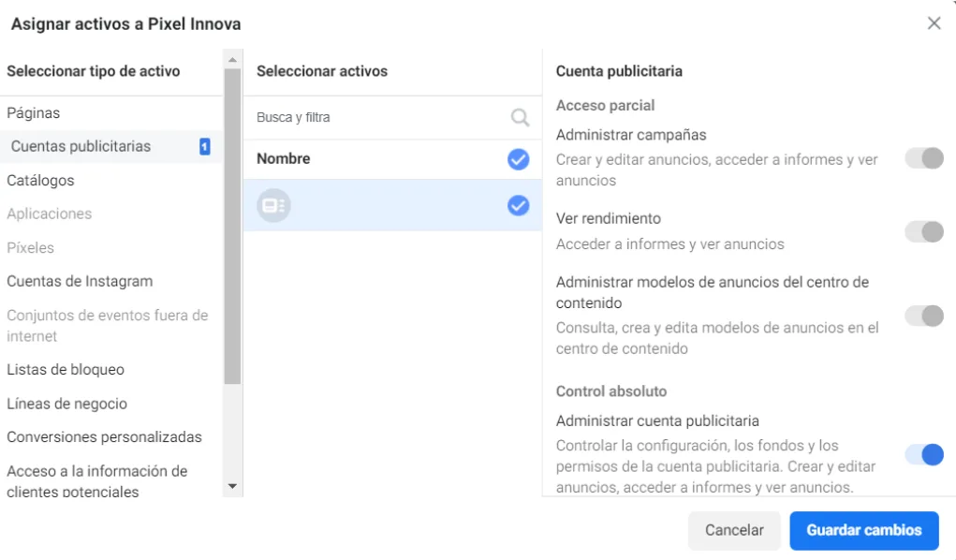Select Páginas asset type

click(x=34, y=113)
